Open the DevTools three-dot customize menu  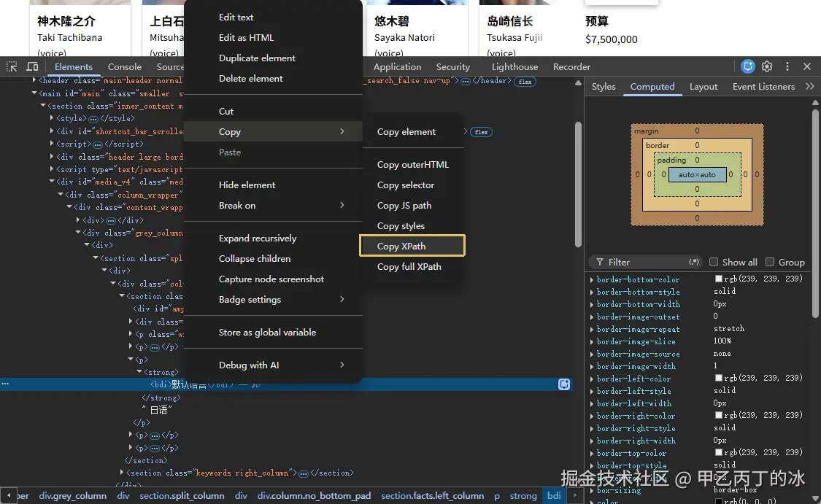pos(787,66)
